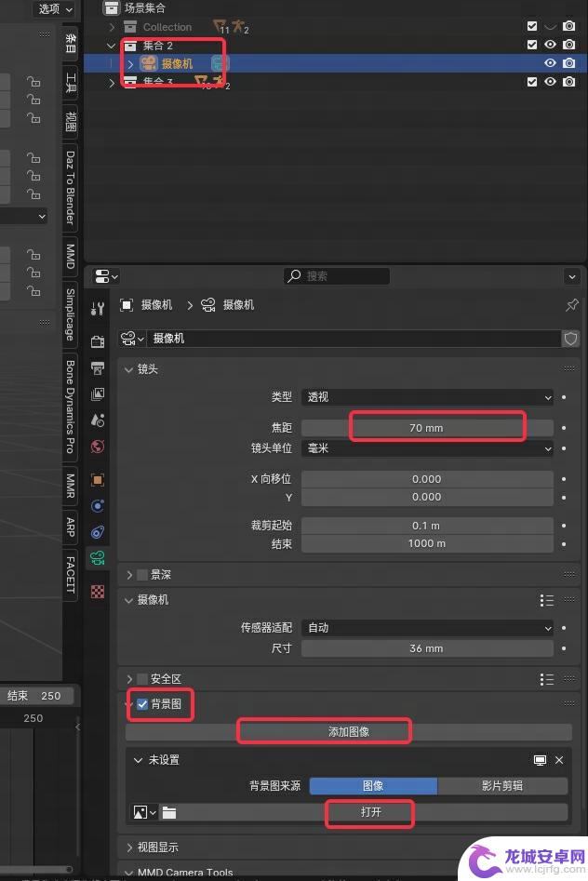Open the Scene properties tab
This screenshot has height=881, width=588.
[98, 420]
